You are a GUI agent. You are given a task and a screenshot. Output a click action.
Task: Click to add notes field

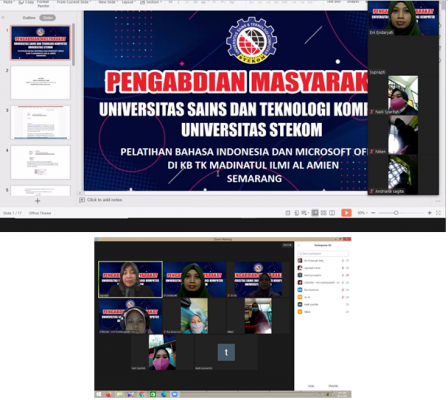(104, 200)
